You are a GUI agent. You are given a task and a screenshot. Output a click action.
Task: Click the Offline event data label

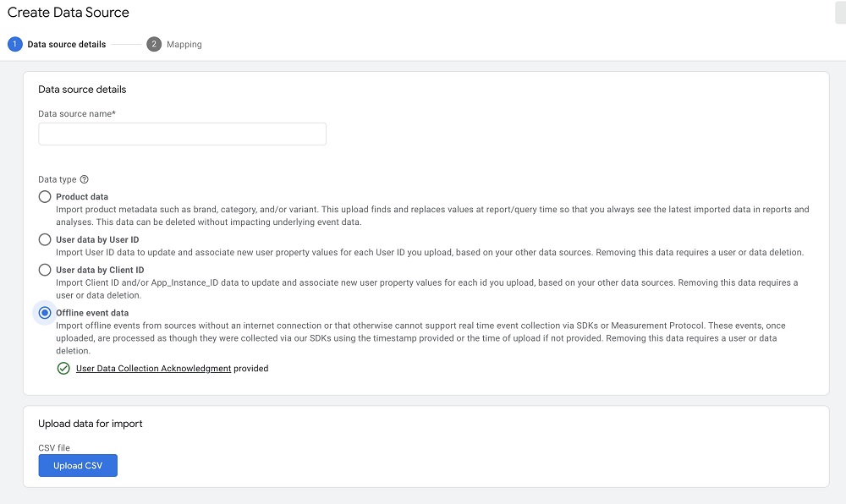tap(92, 313)
